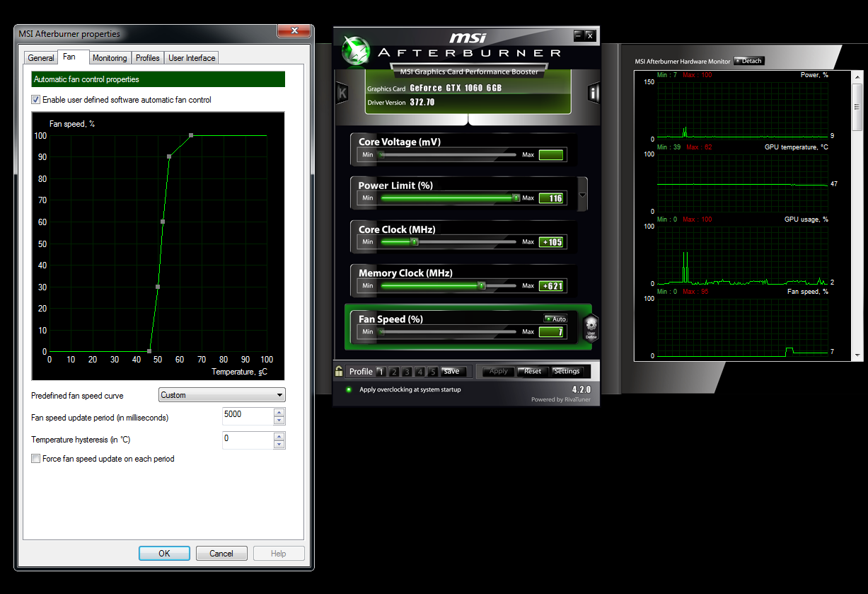Open the Predefined fan speed curve dropdown
This screenshot has width=868, height=594.
click(x=221, y=395)
